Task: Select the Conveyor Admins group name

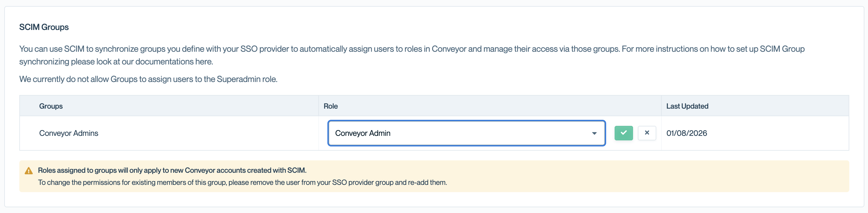Action: coord(69,133)
